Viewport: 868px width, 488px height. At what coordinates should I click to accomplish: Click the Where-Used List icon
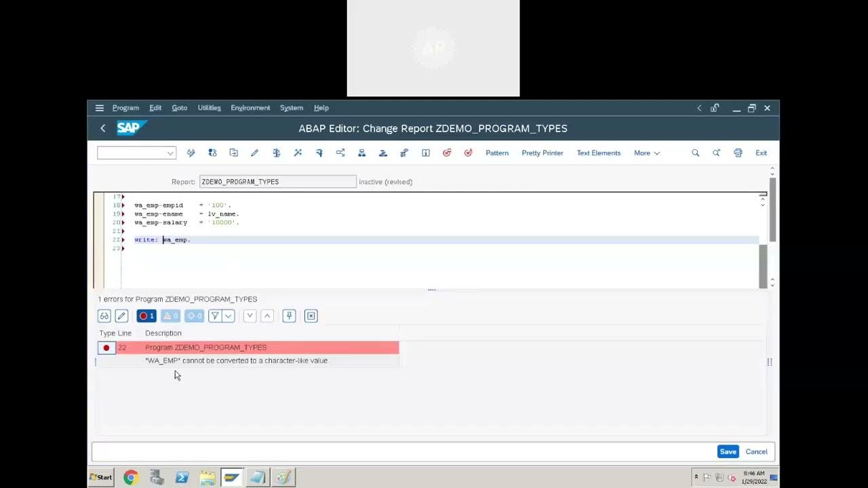[x=340, y=153]
